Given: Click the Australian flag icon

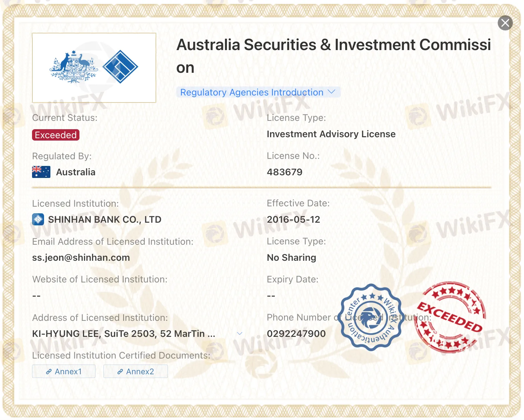Looking at the screenshot, I should [41, 172].
